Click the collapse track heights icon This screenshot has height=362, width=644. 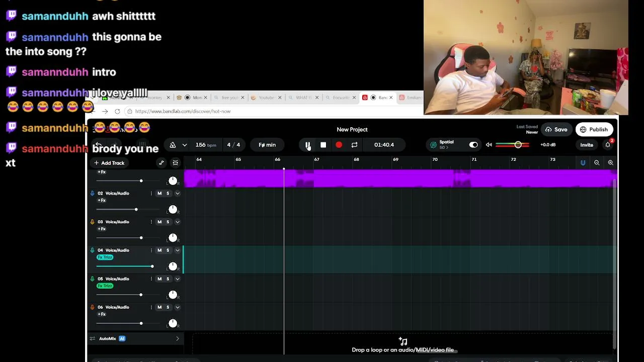pos(175,163)
